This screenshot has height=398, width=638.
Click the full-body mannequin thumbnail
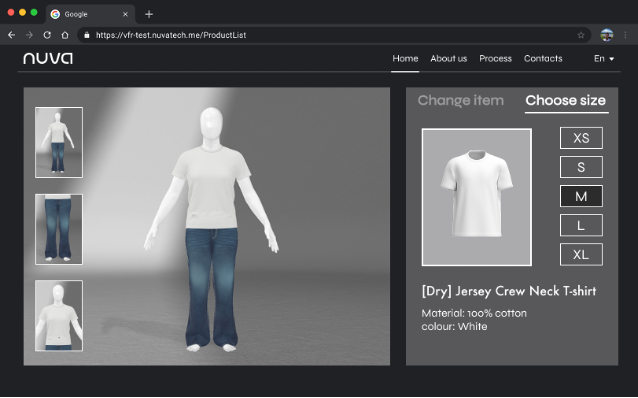pyautogui.click(x=59, y=142)
